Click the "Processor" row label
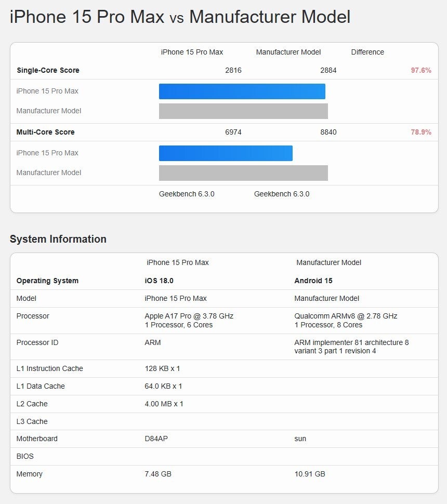Image resolution: width=447 pixels, height=504 pixels. (33, 316)
